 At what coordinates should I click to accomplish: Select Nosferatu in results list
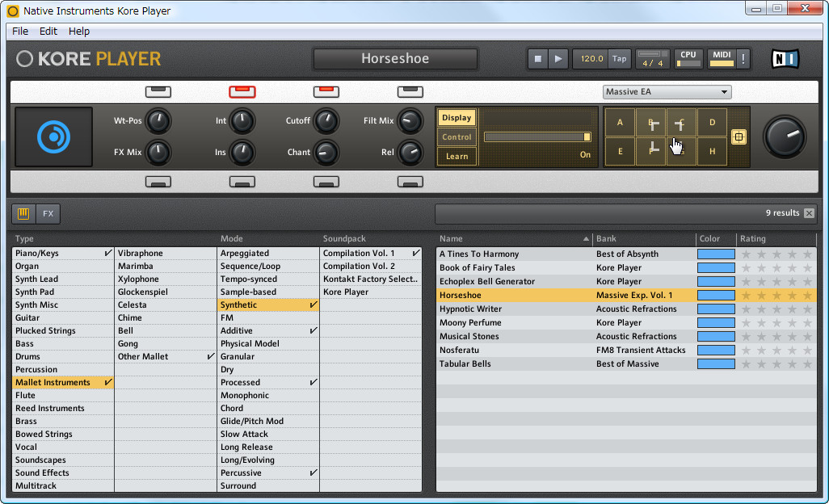(x=626, y=351)
